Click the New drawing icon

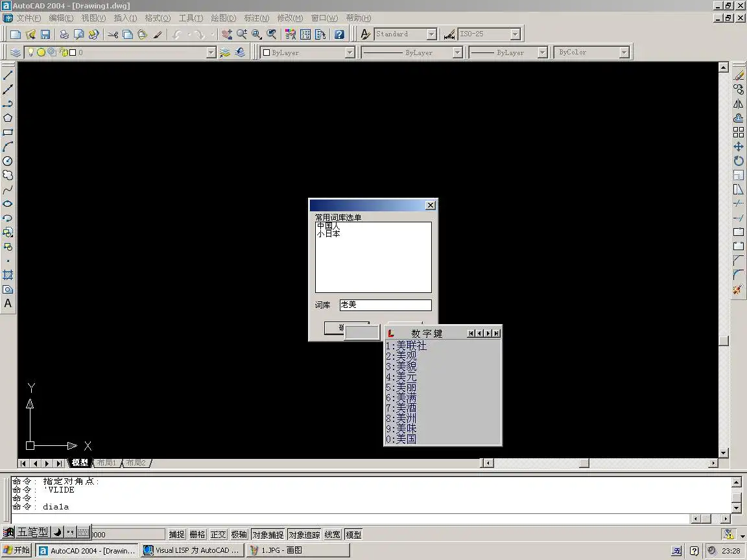pyautogui.click(x=16, y=34)
